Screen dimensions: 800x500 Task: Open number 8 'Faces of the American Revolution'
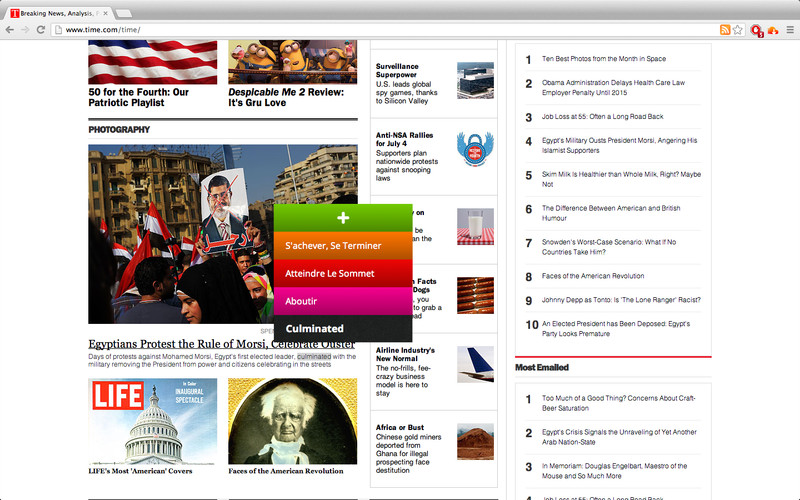(593, 276)
